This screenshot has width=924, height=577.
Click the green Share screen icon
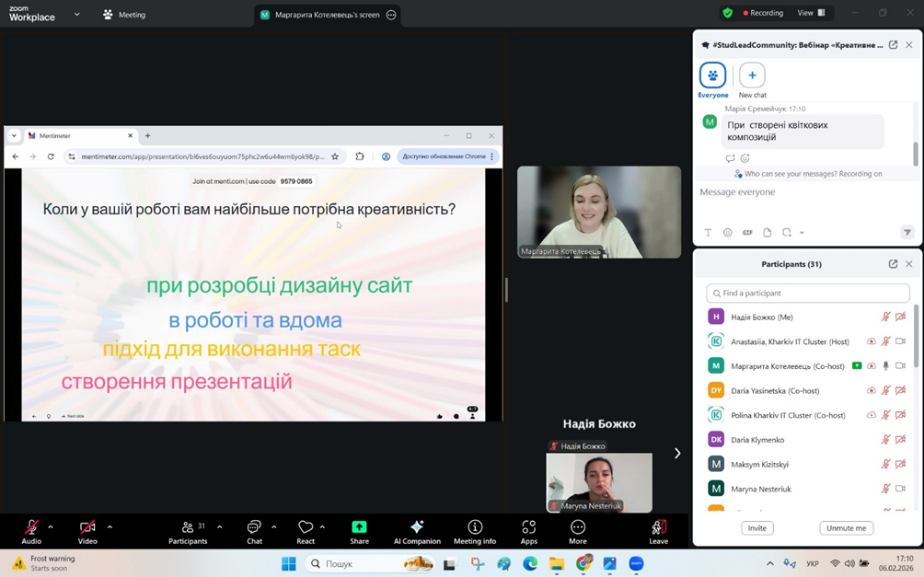(359, 527)
